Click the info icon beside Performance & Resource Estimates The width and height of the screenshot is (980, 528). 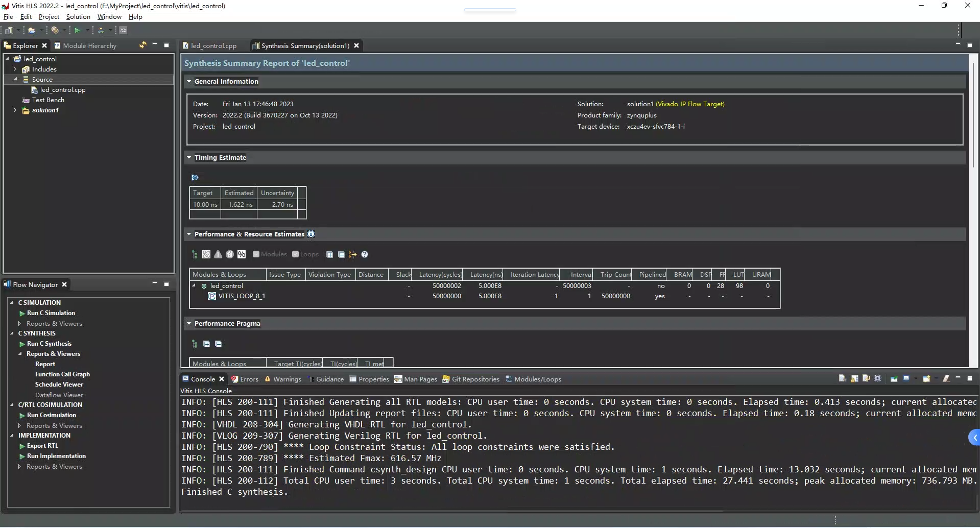311,234
